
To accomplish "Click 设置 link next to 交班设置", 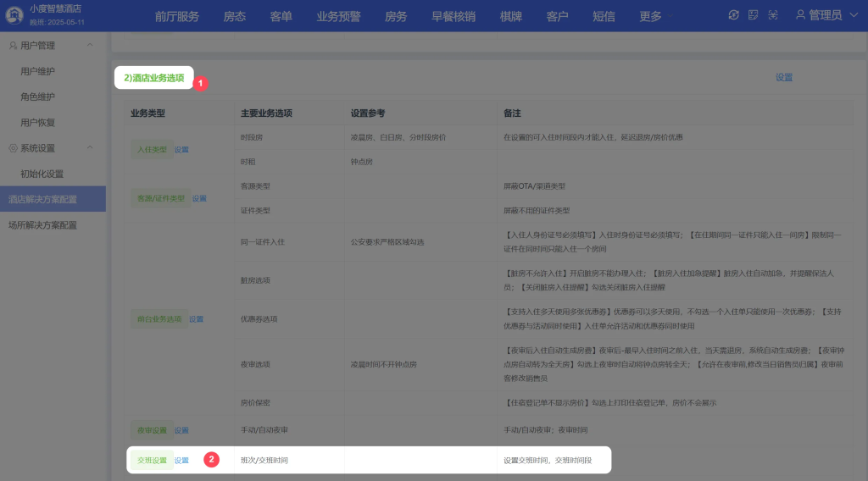I will click(x=182, y=461).
